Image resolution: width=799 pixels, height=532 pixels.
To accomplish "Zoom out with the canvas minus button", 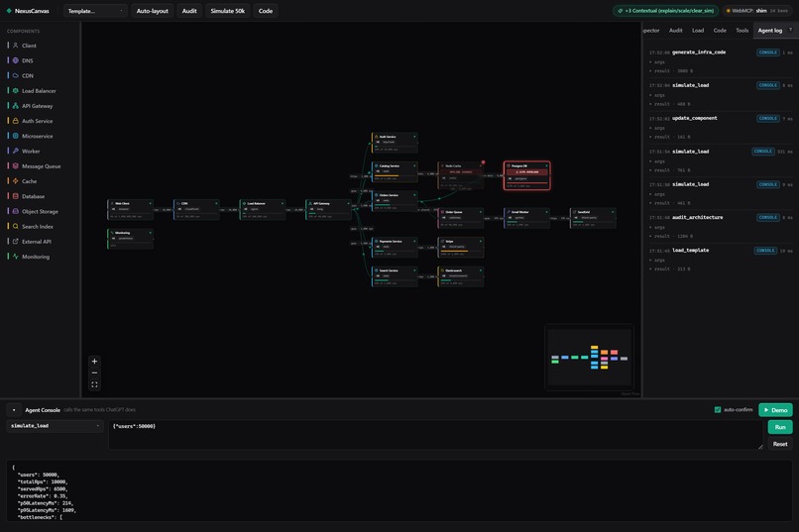I will point(94,373).
